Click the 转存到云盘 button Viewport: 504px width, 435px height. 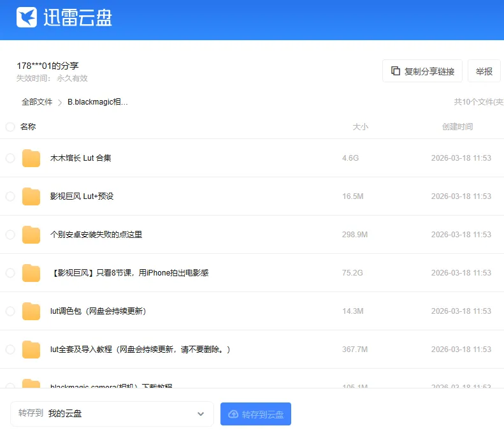[256, 414]
